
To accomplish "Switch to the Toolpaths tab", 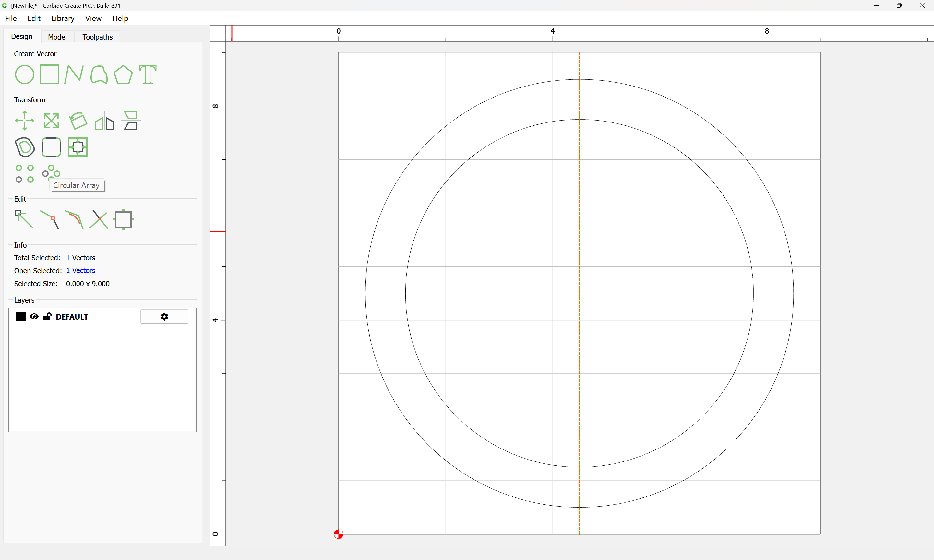I will pos(97,37).
